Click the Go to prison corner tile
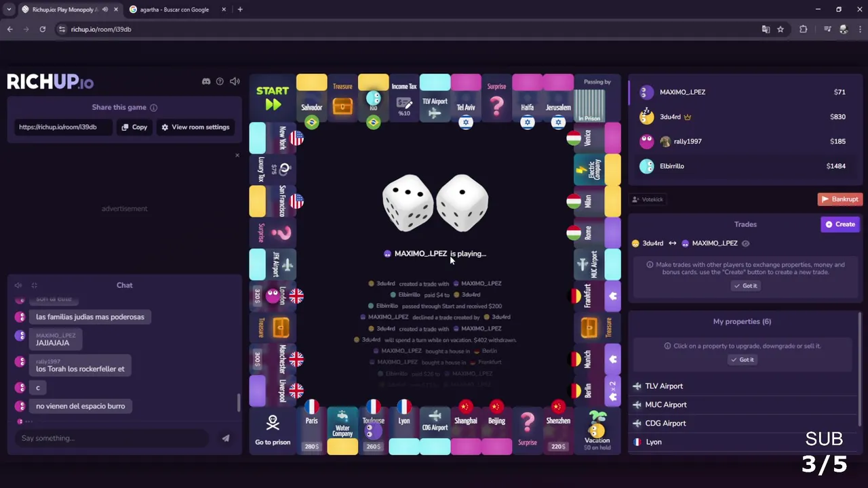Viewport: 868px width, 488px height. pos(273,431)
